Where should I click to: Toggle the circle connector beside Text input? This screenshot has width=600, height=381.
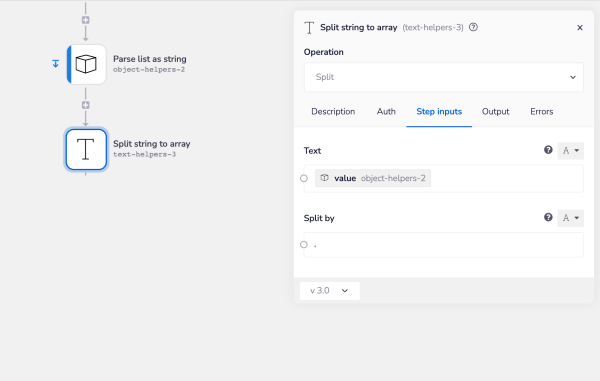304,178
